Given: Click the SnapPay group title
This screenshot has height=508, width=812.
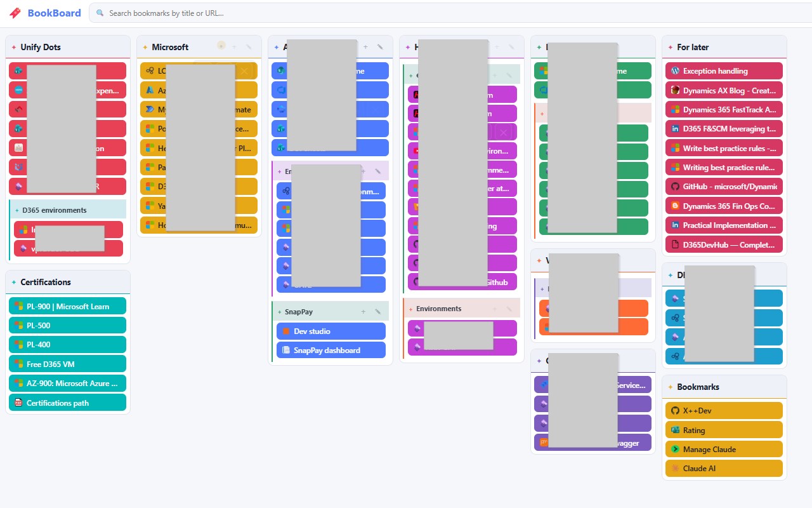Looking at the screenshot, I should (299, 312).
